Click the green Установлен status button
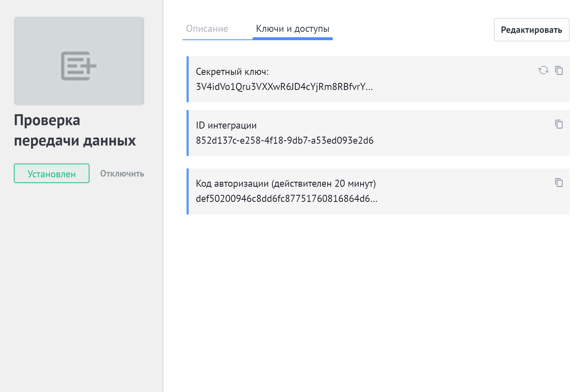 point(52,173)
